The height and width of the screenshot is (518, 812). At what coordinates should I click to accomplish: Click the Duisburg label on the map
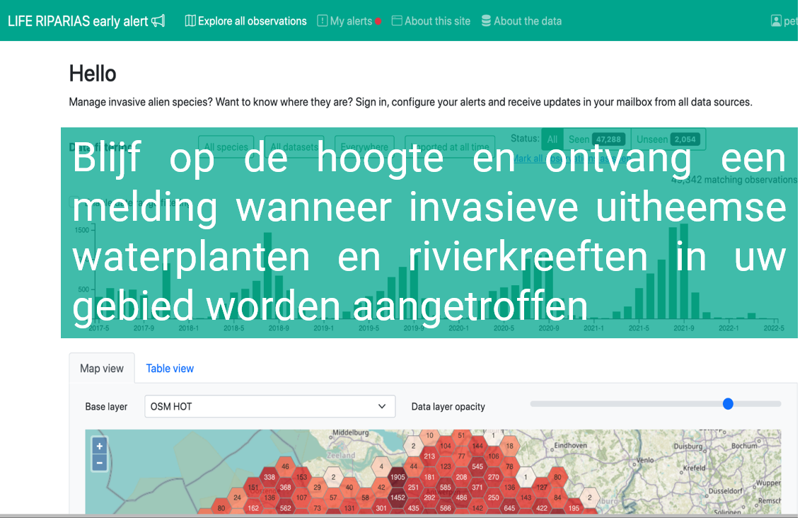coord(688,446)
